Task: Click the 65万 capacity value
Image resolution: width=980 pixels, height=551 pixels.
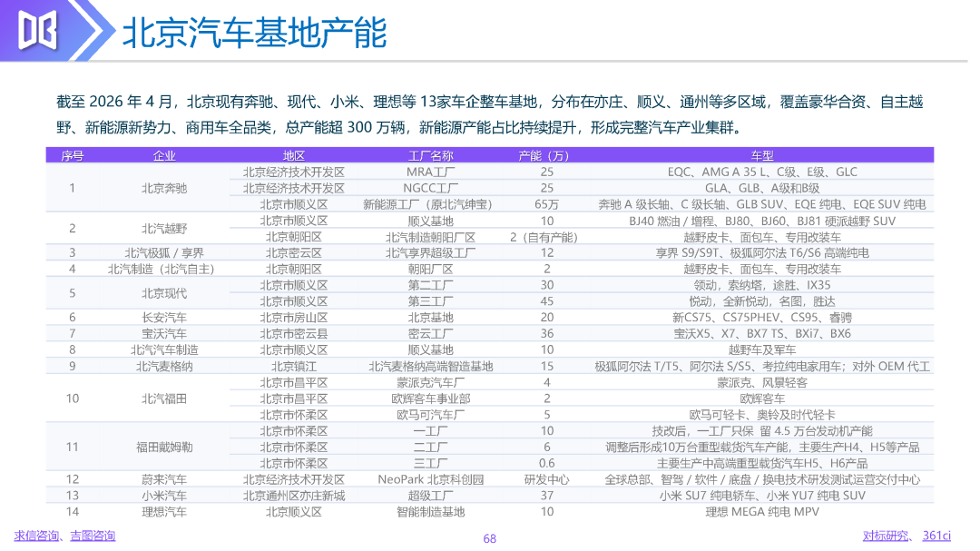Action: (x=547, y=204)
